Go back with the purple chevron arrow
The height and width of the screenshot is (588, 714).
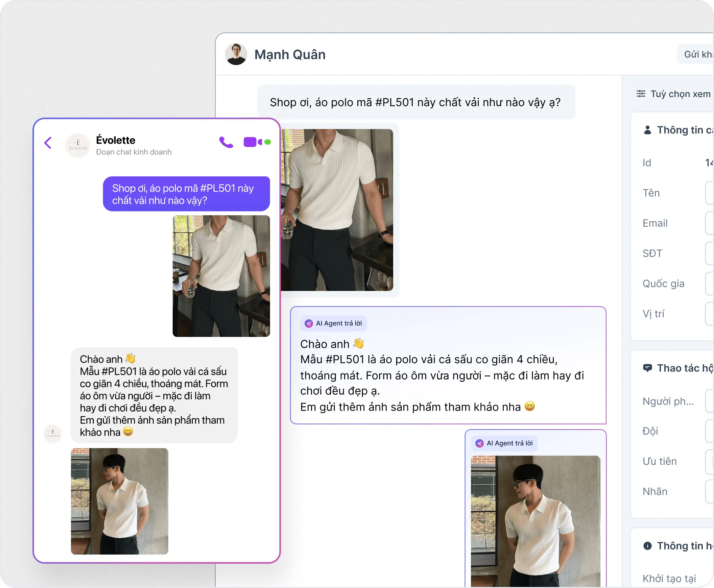48,143
